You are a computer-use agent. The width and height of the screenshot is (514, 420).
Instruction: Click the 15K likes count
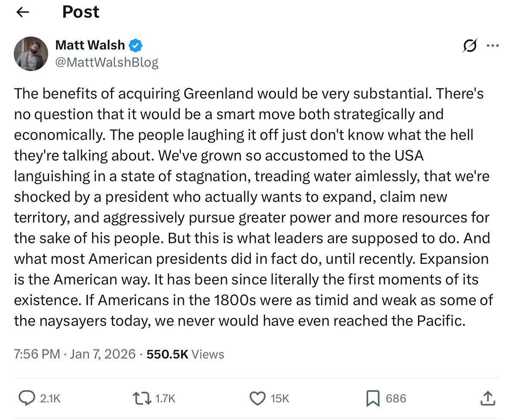coord(280,399)
